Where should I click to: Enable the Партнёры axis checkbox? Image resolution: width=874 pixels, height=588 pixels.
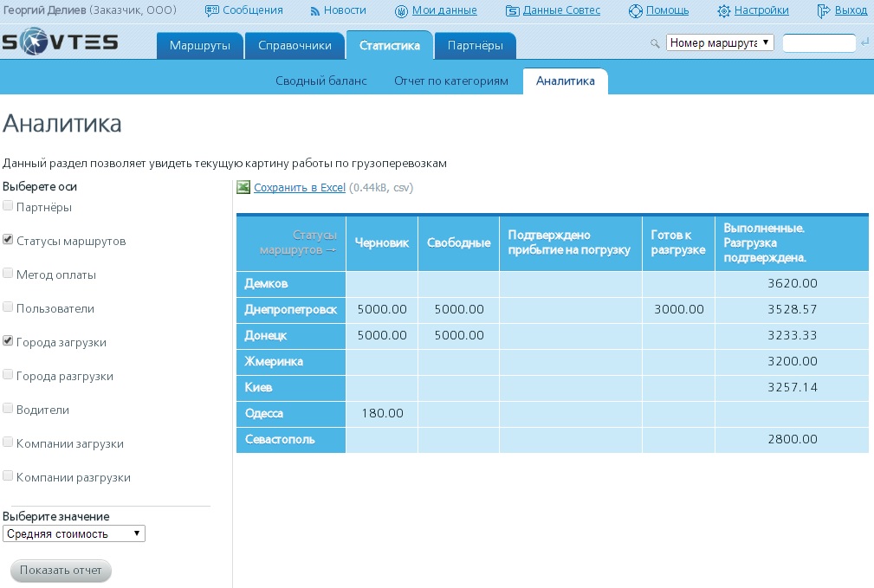click(8, 205)
